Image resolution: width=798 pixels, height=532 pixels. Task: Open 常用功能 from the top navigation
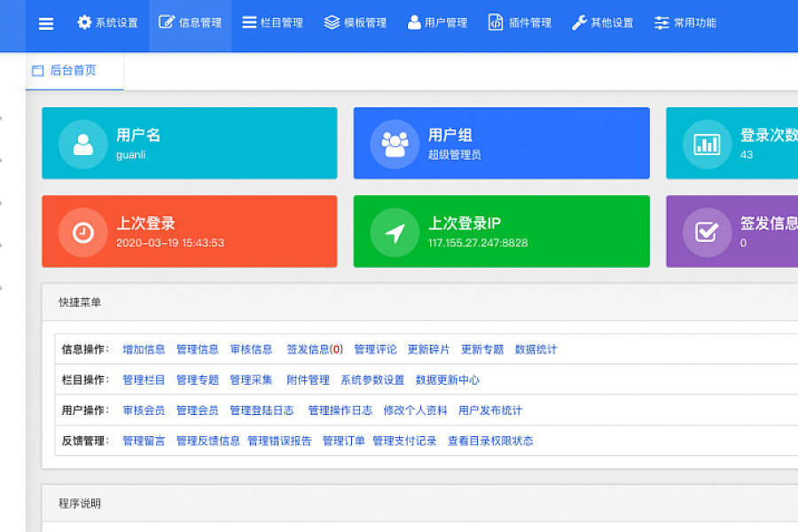[x=685, y=23]
